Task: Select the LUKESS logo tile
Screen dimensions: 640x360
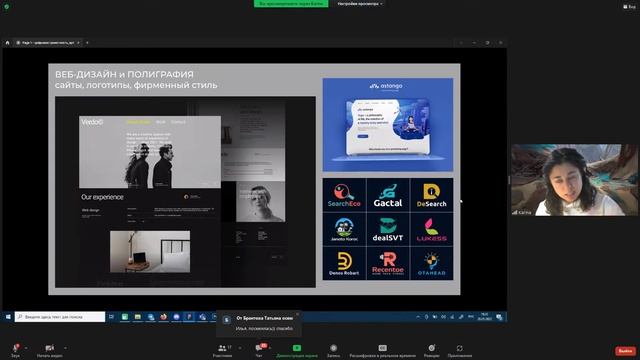Action: (x=431, y=229)
